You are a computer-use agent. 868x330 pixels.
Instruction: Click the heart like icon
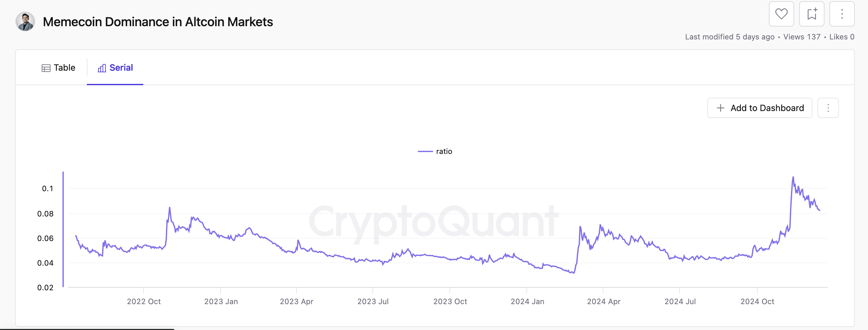781,14
